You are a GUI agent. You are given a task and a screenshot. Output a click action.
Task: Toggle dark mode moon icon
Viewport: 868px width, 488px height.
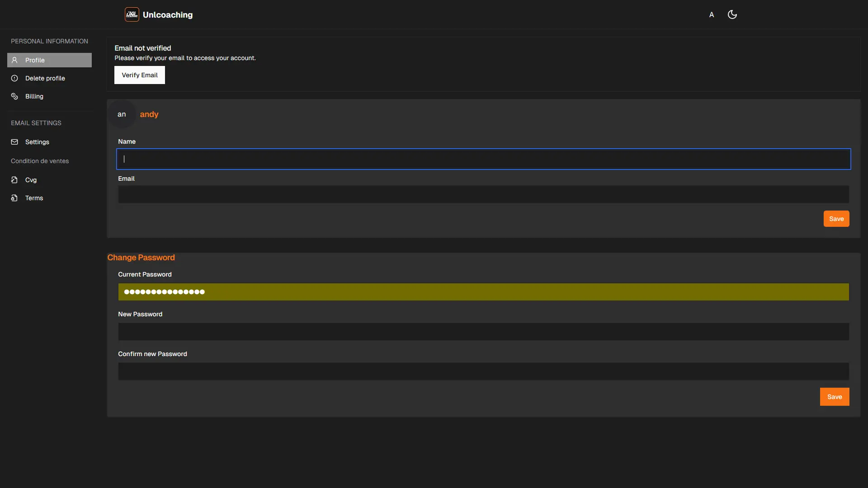(732, 14)
